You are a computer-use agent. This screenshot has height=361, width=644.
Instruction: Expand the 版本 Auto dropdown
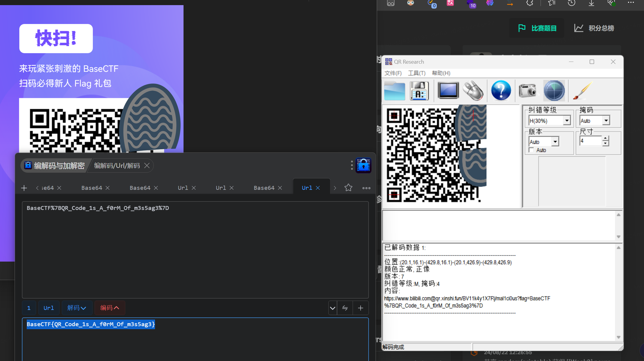pos(555,141)
